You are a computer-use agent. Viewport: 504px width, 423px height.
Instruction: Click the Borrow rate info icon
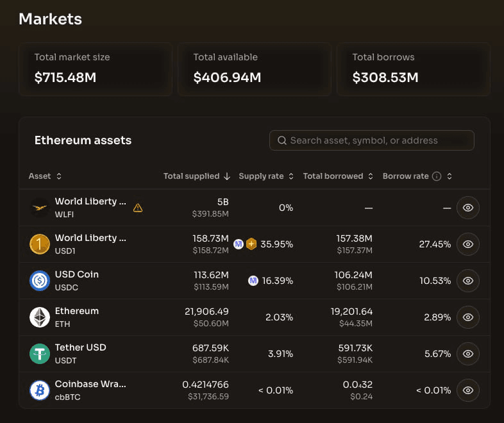pyautogui.click(x=437, y=176)
